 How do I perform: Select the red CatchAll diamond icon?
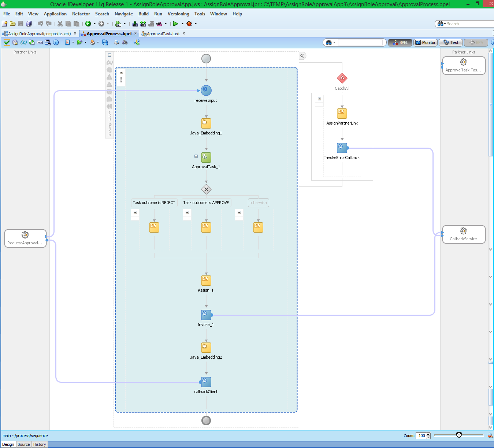pyautogui.click(x=342, y=78)
